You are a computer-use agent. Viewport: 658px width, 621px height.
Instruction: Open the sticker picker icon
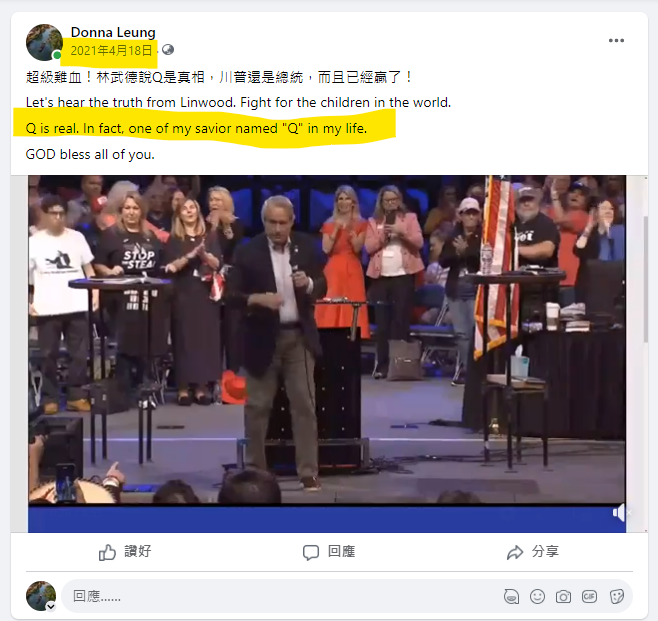616,596
